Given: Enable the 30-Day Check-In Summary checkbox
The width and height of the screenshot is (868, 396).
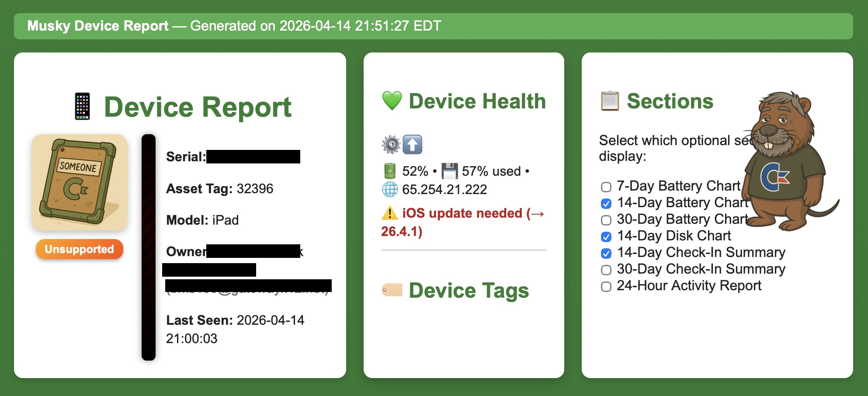Looking at the screenshot, I should pyautogui.click(x=606, y=270).
